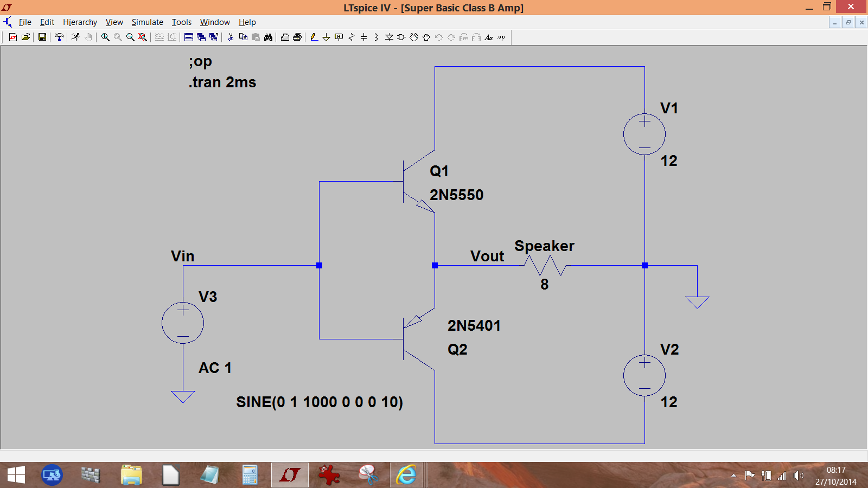Open the Simulate menu
868x488 pixels.
pyautogui.click(x=147, y=22)
